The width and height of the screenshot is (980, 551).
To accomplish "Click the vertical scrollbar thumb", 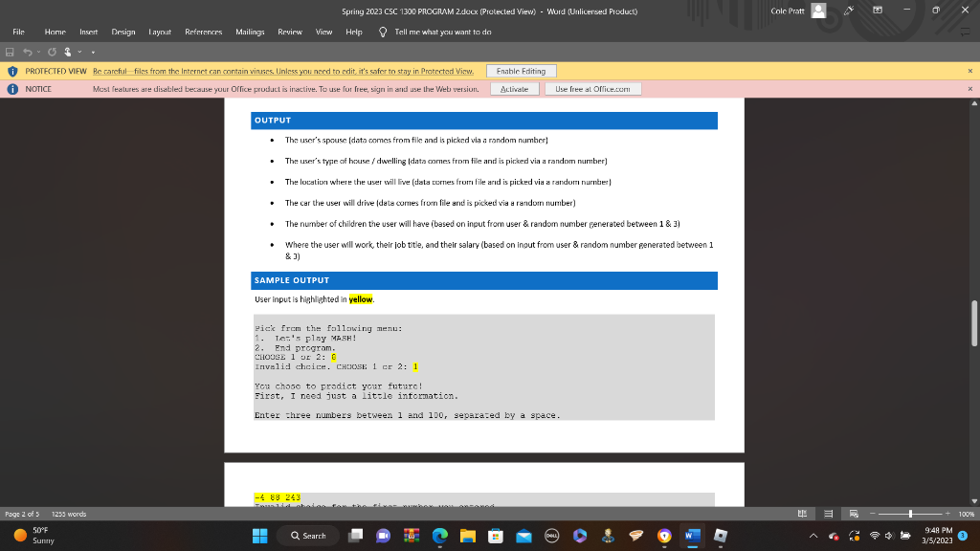I will click(x=973, y=323).
